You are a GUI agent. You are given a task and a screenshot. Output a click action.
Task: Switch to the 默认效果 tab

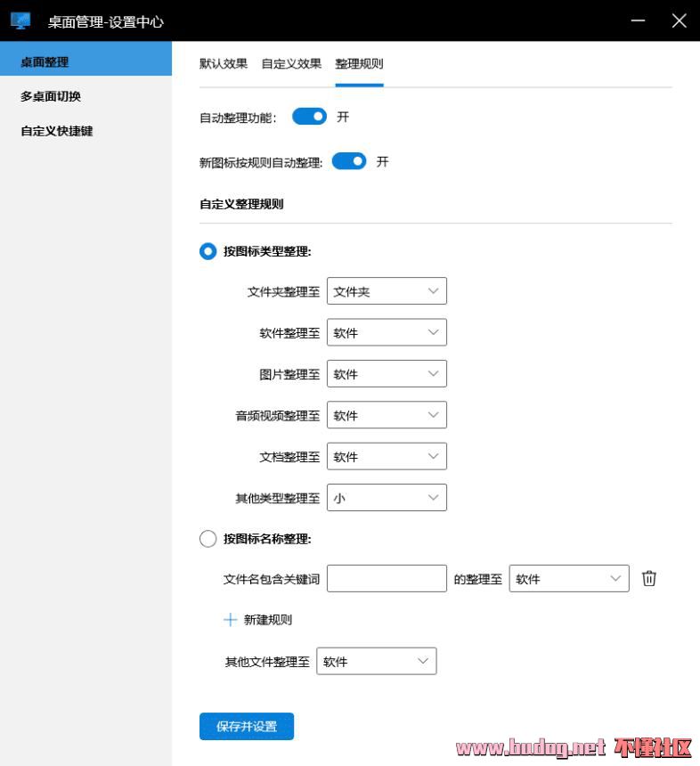pyautogui.click(x=224, y=64)
